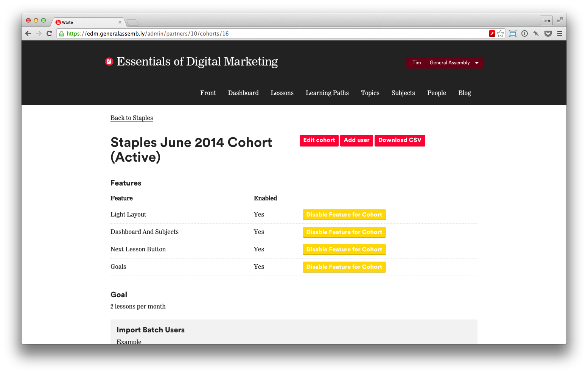Click the Dashboard And Subjects text
Viewport: 588px width, 374px height.
(x=145, y=232)
